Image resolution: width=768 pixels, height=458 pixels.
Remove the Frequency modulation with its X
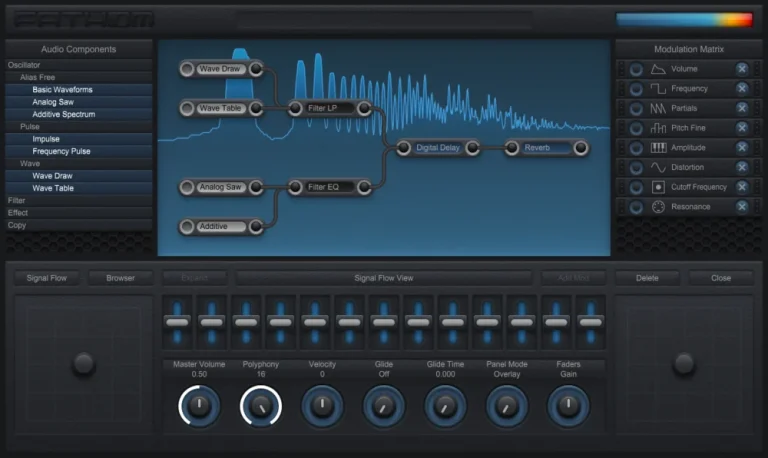742,89
